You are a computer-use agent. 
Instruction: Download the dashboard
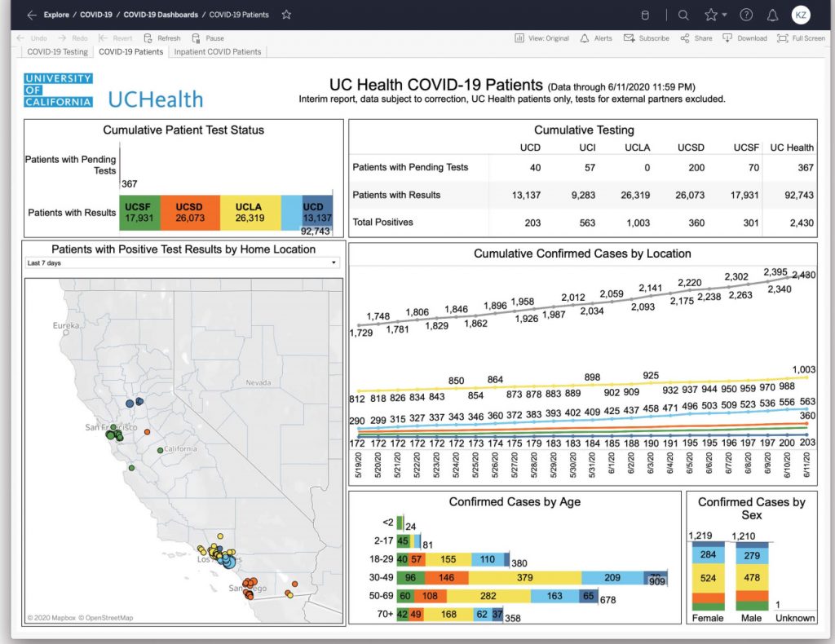pyautogui.click(x=744, y=38)
